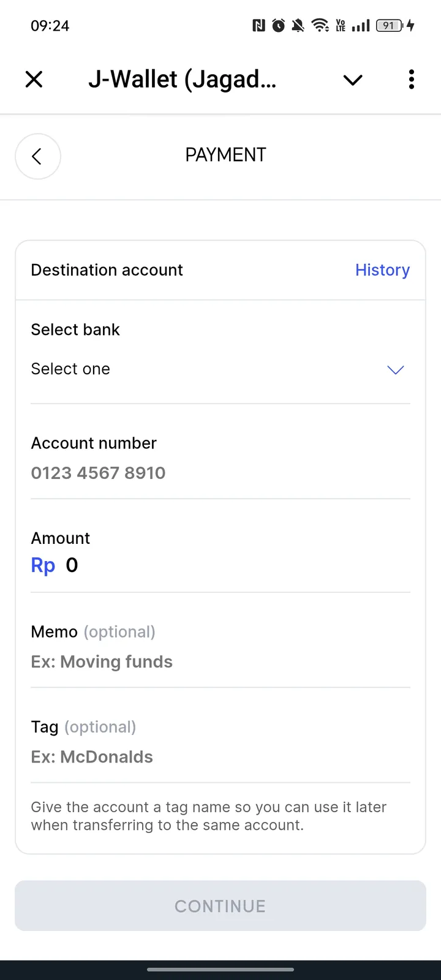
Task: Focus the Tag input field
Action: 219,757
